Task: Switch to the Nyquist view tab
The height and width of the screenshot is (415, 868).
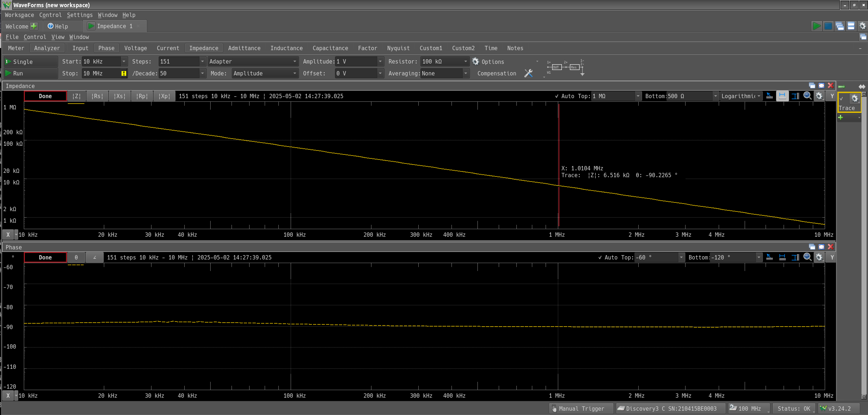Action: [398, 48]
